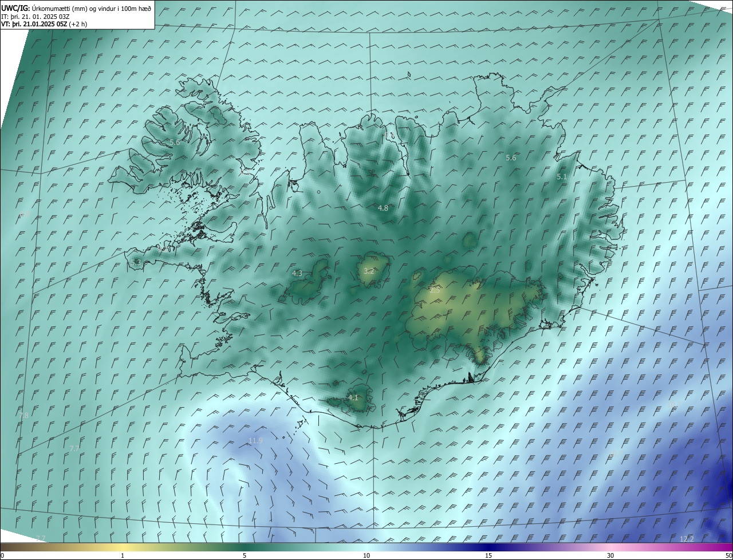
Task: Click the 4.8 value in north-central Iceland
Action: pos(383,208)
